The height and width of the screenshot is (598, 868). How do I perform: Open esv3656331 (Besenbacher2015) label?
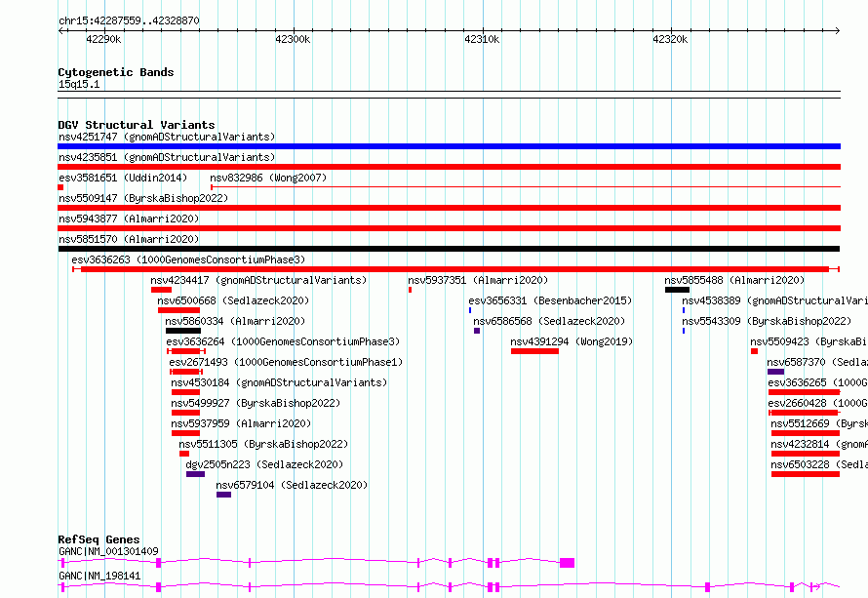coord(550,300)
